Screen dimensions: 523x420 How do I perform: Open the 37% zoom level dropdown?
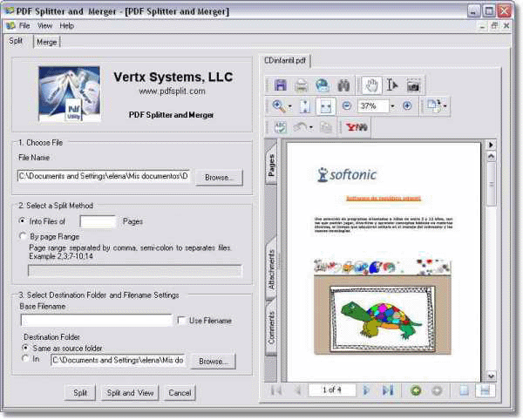tap(392, 106)
